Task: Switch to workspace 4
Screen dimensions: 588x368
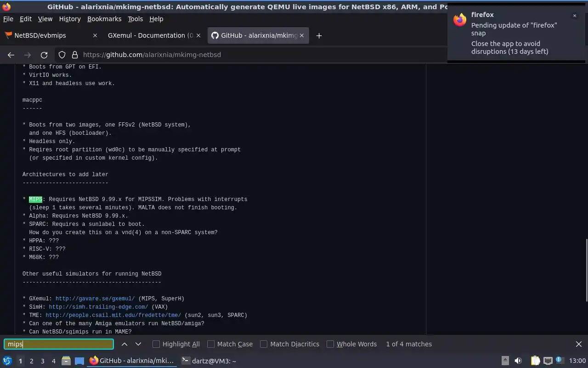Action: (x=53, y=361)
